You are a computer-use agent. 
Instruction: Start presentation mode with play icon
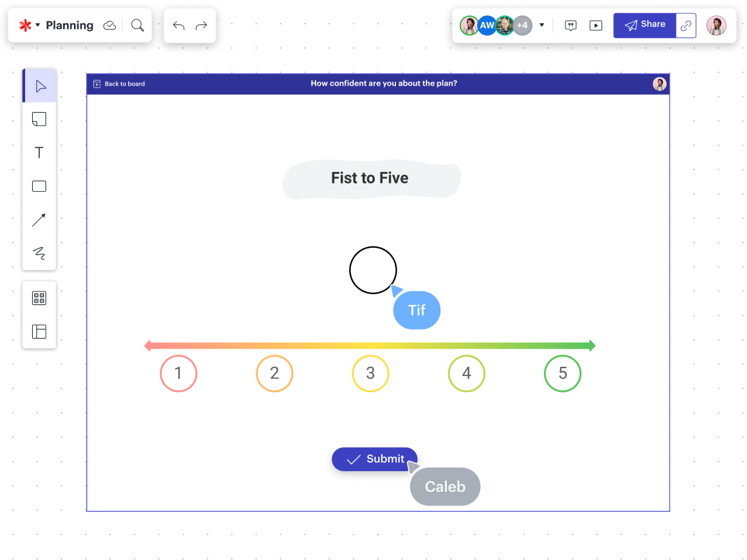596,26
